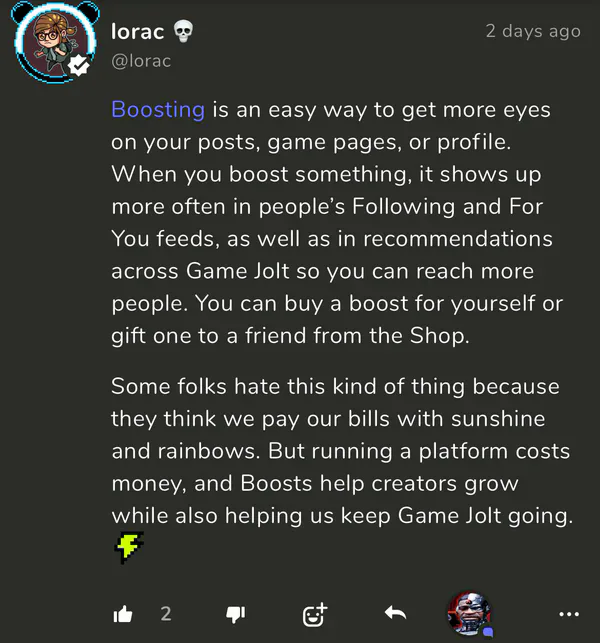Open the lorac display name link
Image resolution: width=600 pixels, height=643 pixels.
[136, 31]
